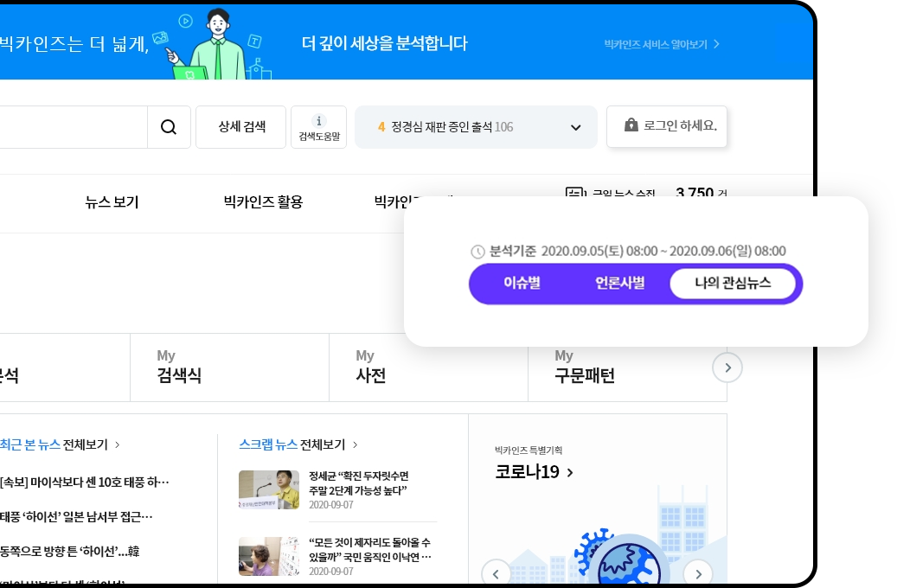897x588 pixels.
Task: Click the lock icon beside 로그인 하세요
Action: [x=631, y=125]
